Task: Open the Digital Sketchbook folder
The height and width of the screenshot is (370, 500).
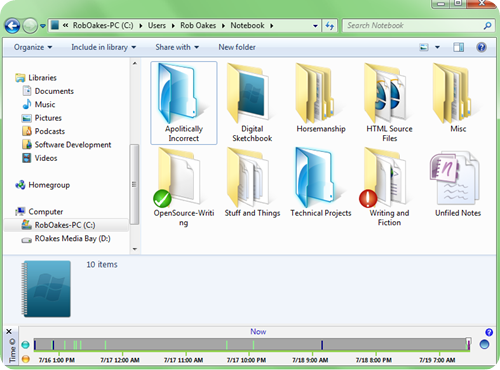Action: point(252,103)
